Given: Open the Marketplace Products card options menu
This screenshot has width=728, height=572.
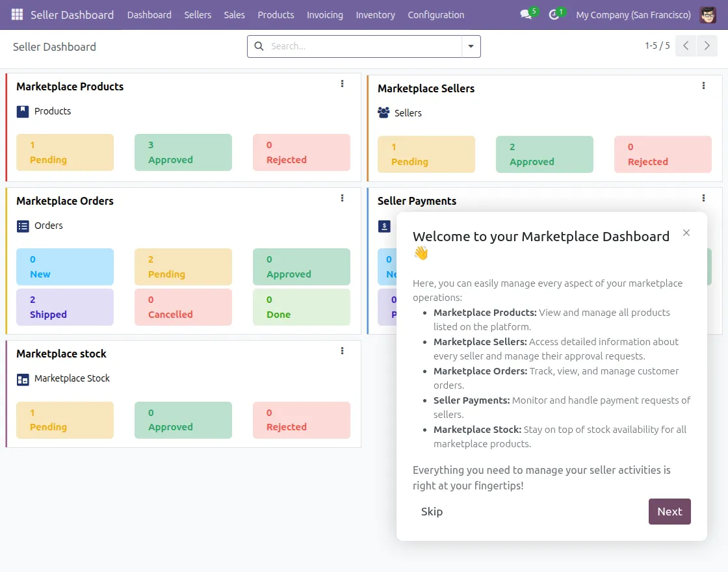Looking at the screenshot, I should click(x=343, y=84).
